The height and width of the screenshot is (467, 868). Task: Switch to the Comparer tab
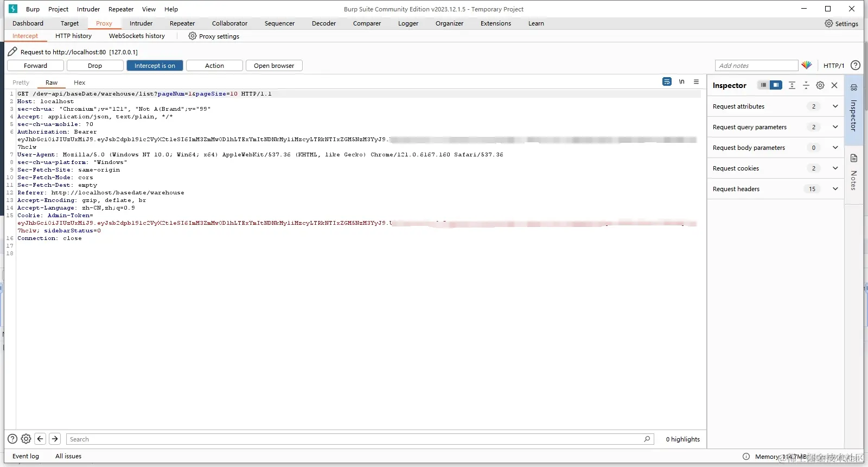[x=367, y=23]
